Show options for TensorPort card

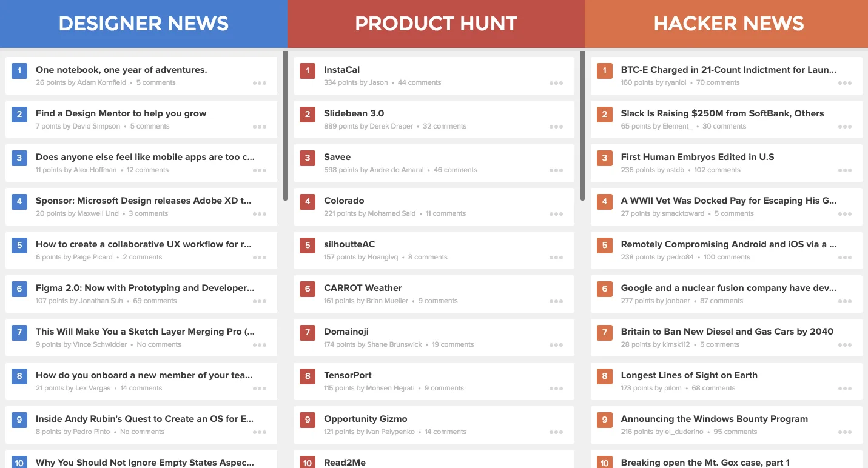tap(556, 389)
